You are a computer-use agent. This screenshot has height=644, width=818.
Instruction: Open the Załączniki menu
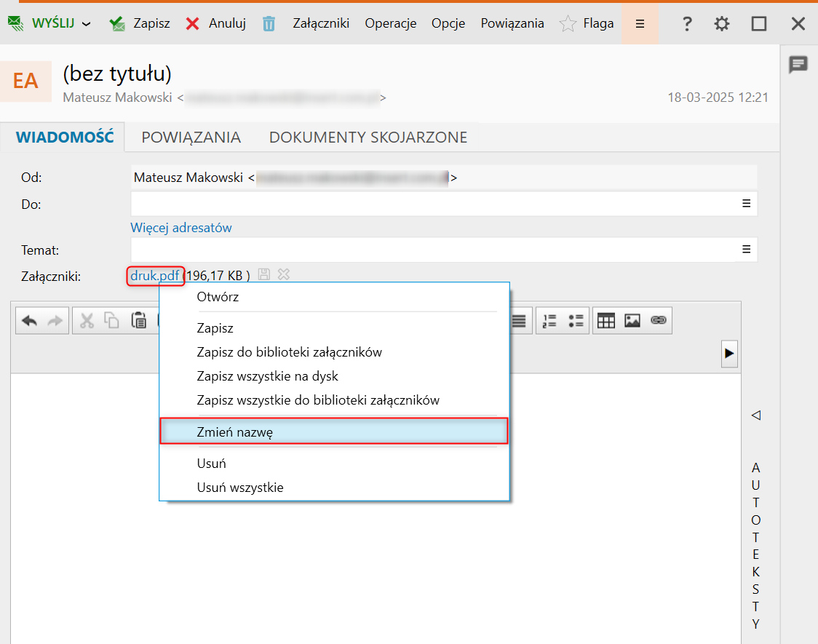pos(321,23)
